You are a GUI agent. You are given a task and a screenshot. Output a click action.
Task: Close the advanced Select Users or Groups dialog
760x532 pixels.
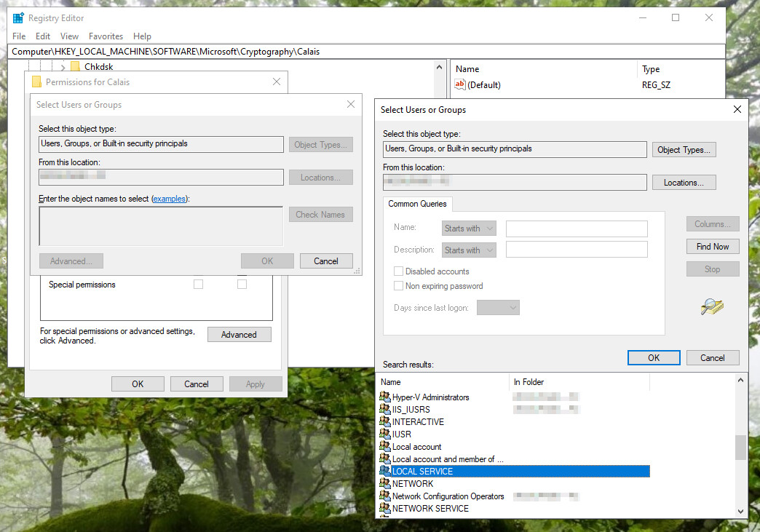[x=737, y=109]
